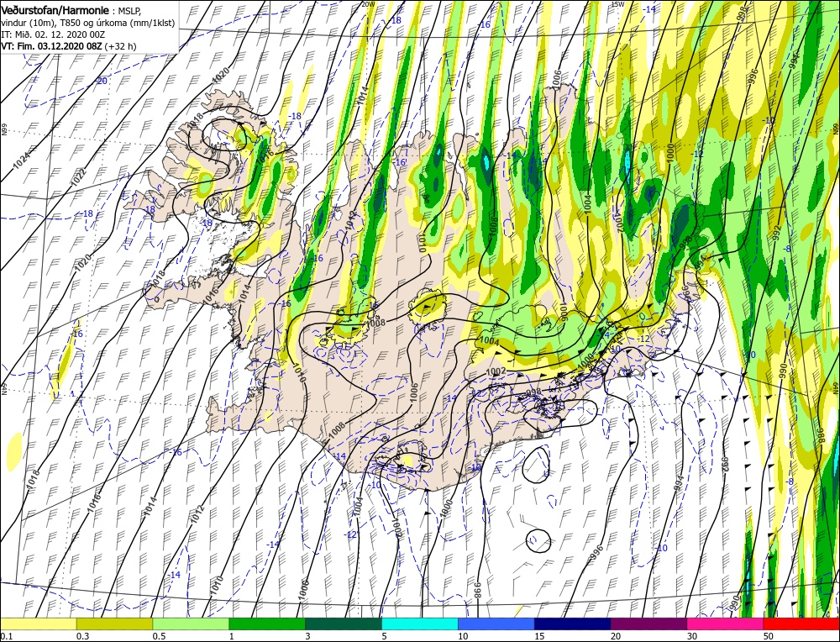Click the light green 0.5–1 legend swatch

pos(191,624)
